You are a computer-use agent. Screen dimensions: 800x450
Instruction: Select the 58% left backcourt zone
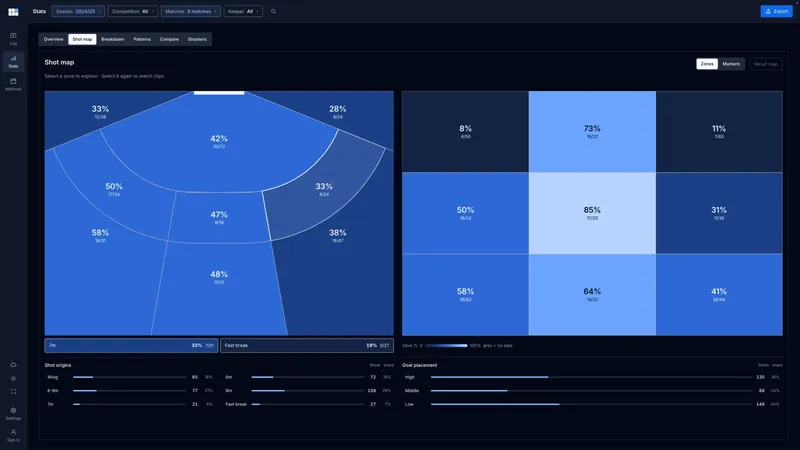click(100, 235)
